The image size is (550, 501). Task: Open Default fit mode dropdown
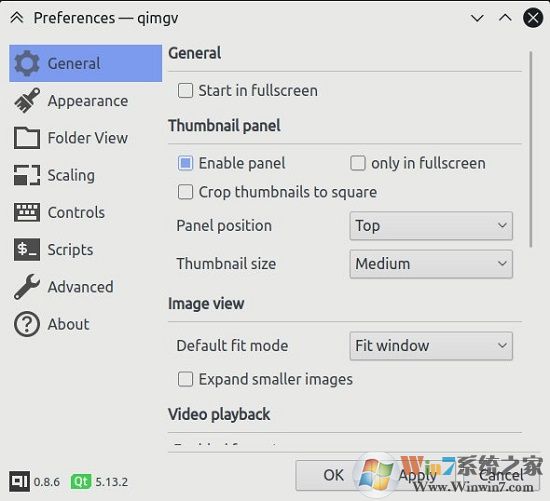[431, 346]
